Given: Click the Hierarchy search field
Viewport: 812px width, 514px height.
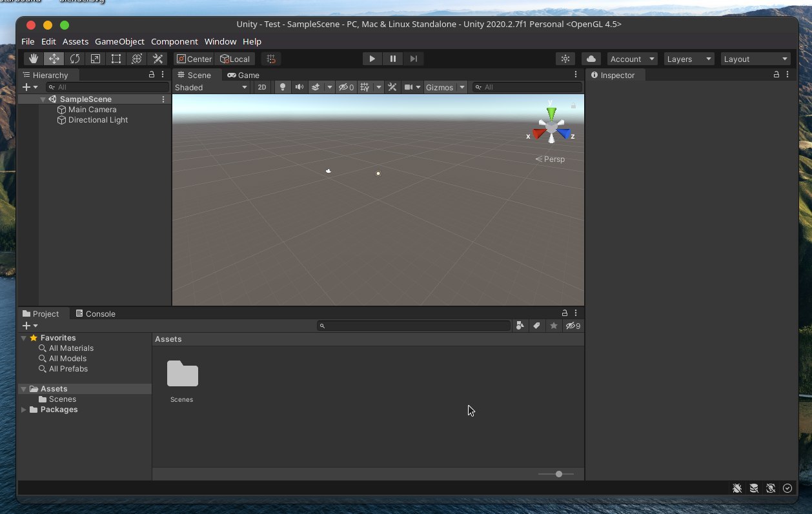Looking at the screenshot, I should (108, 87).
